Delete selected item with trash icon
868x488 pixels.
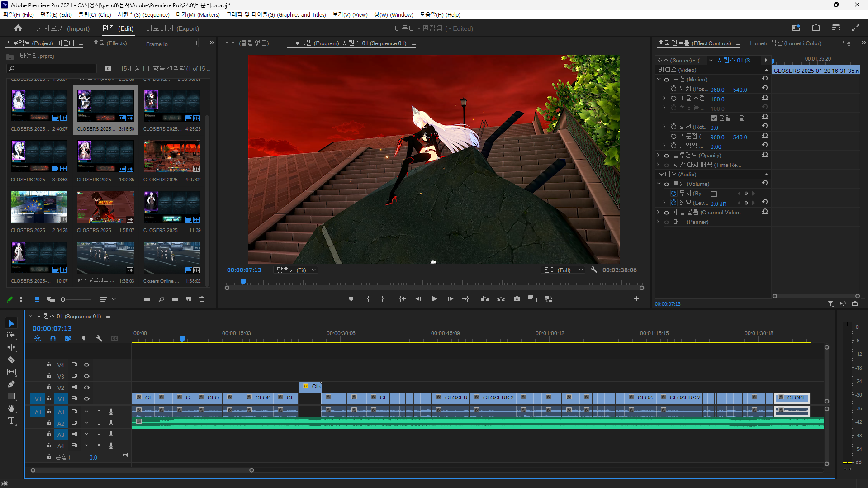202,299
